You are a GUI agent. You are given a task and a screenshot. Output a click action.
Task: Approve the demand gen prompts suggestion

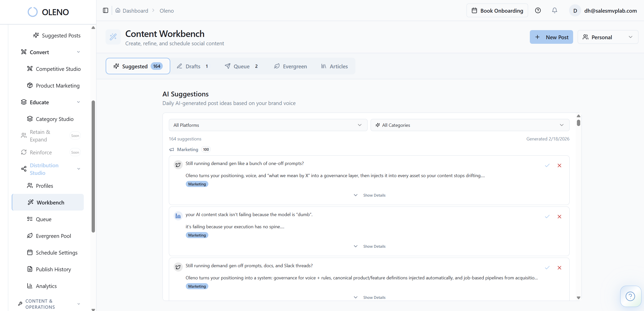click(547, 165)
